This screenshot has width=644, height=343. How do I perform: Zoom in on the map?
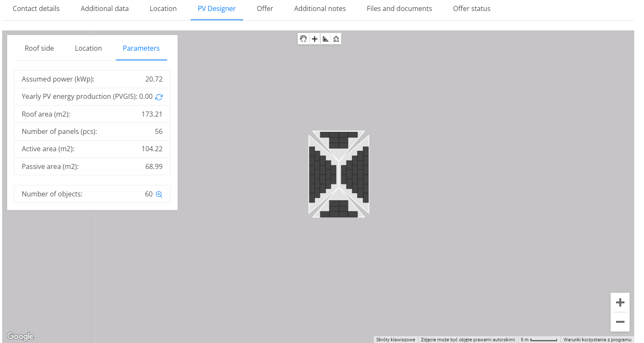pyautogui.click(x=620, y=302)
